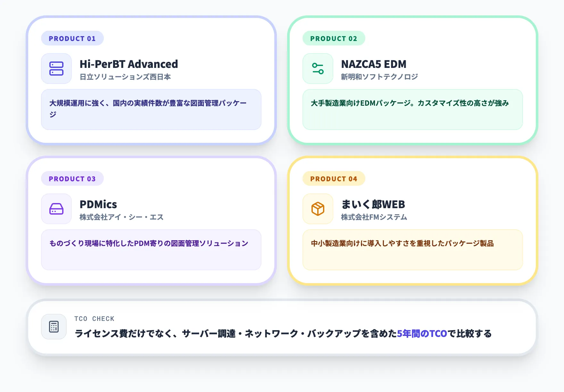The width and height of the screenshot is (564, 392).
Task: Click the 5年間のTCO highlighted link
Action: tap(422, 333)
